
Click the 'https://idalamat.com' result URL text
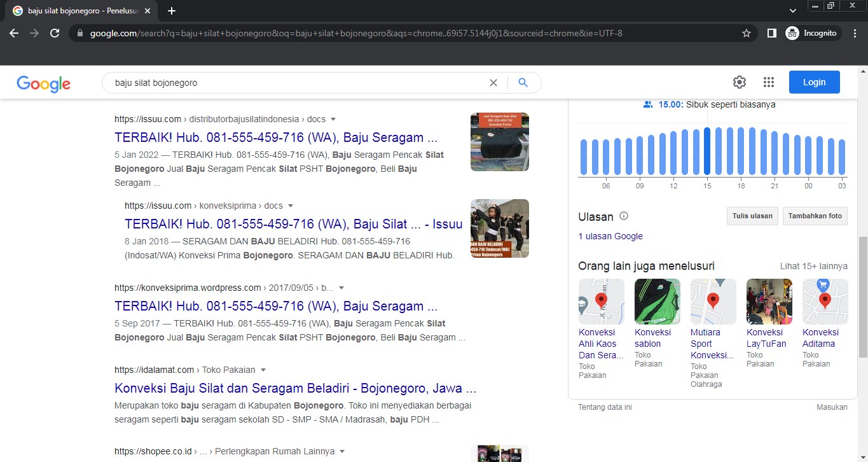point(155,370)
